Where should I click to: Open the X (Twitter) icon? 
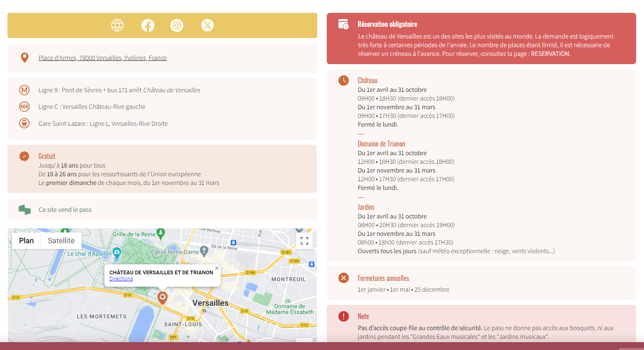[207, 25]
